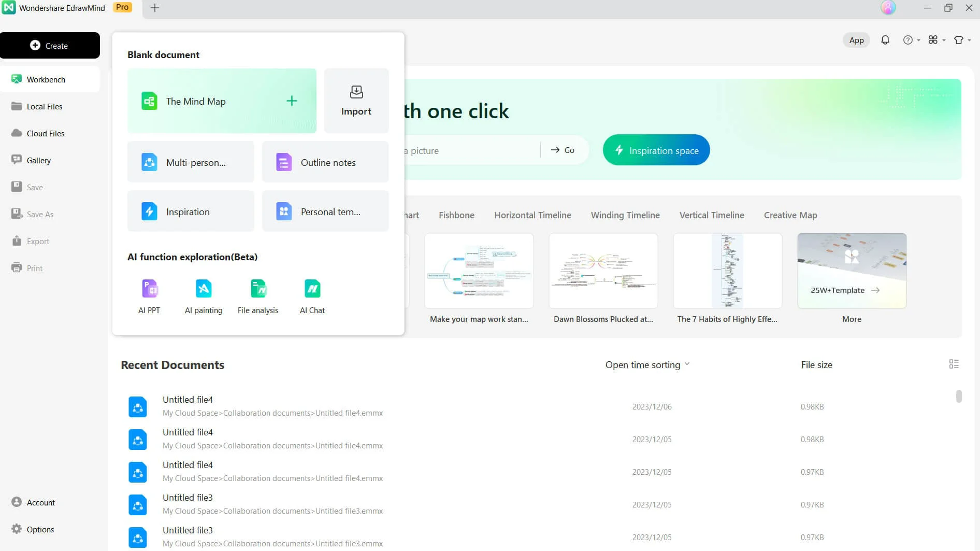This screenshot has height=551, width=980.
Task: Select the Fishbone template tab
Action: point(456,215)
